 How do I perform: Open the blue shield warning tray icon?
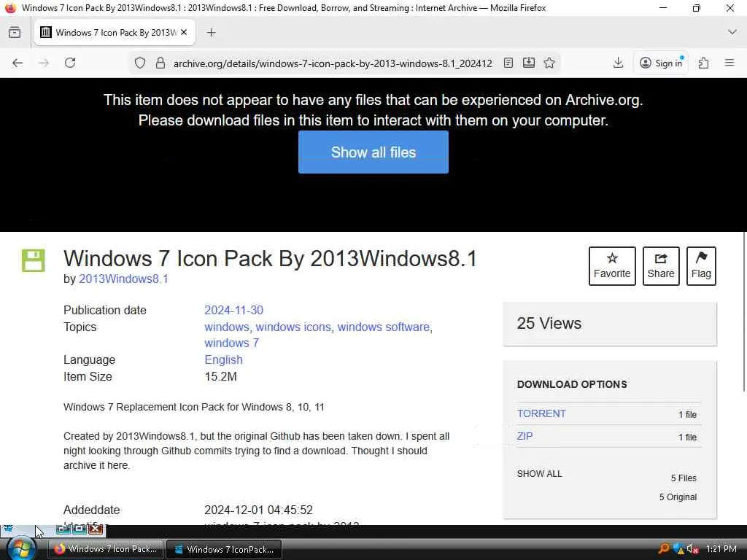(678, 549)
